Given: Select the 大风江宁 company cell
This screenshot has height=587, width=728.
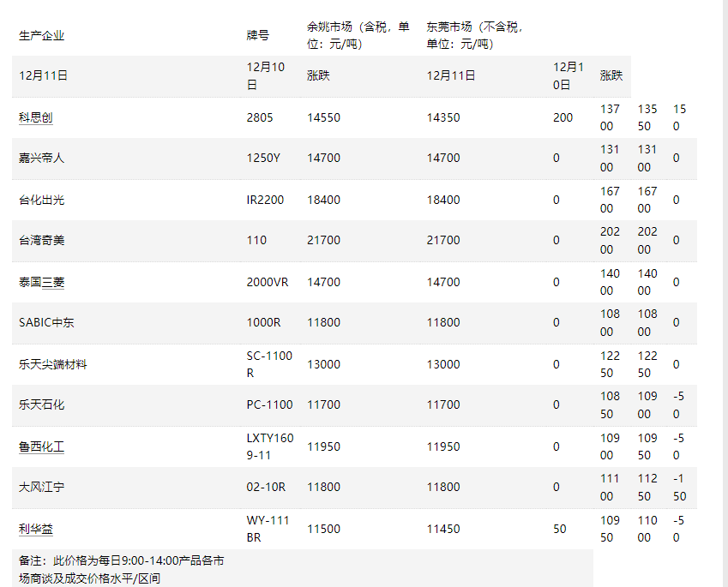Looking at the screenshot, I should click(x=41, y=487).
